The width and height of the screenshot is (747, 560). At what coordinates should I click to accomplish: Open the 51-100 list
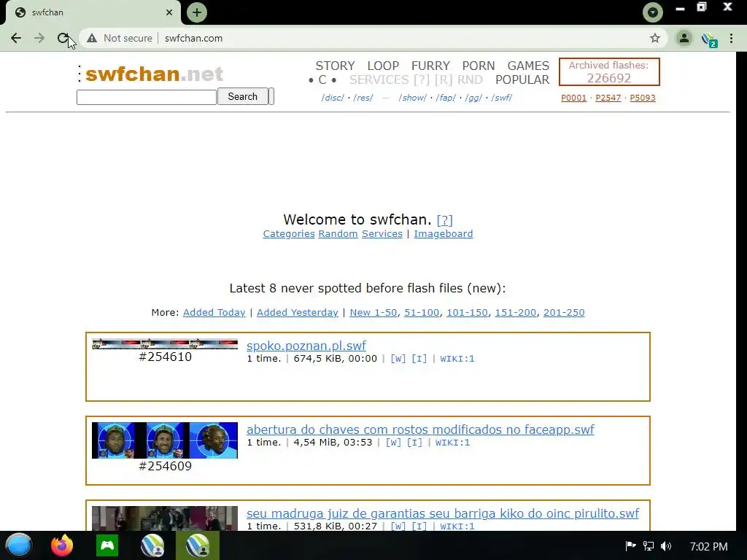422,312
